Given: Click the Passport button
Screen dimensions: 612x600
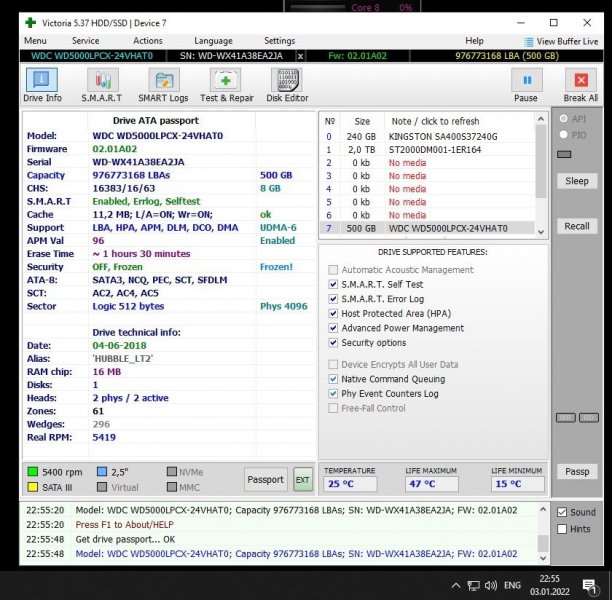Looking at the screenshot, I should (x=265, y=480).
